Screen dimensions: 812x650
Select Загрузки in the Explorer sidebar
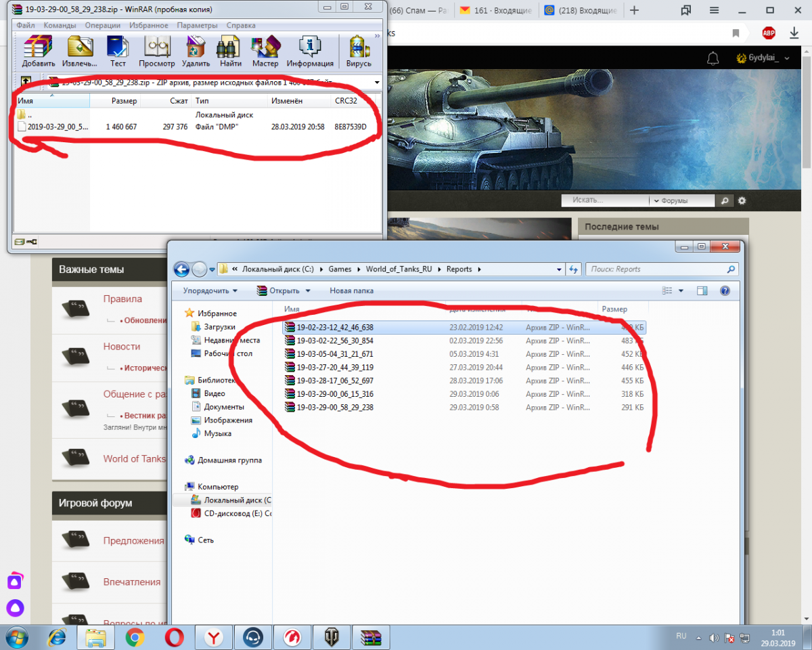coord(220,326)
